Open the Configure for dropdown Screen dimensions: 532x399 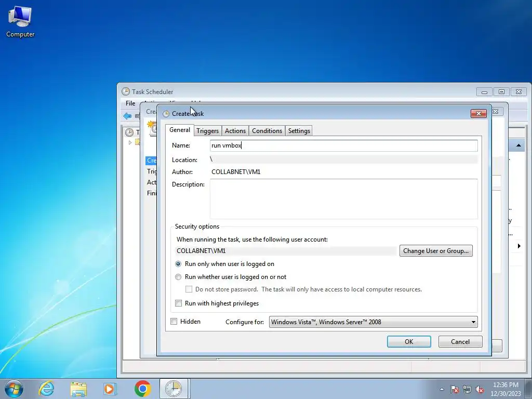(373, 322)
